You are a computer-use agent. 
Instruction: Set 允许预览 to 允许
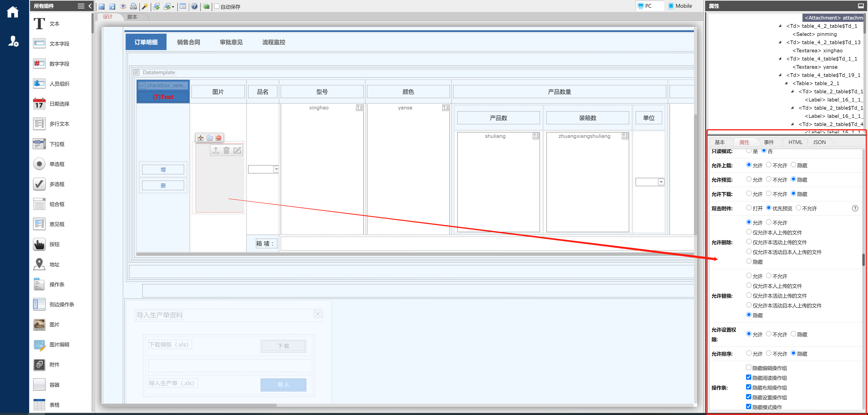coord(749,179)
